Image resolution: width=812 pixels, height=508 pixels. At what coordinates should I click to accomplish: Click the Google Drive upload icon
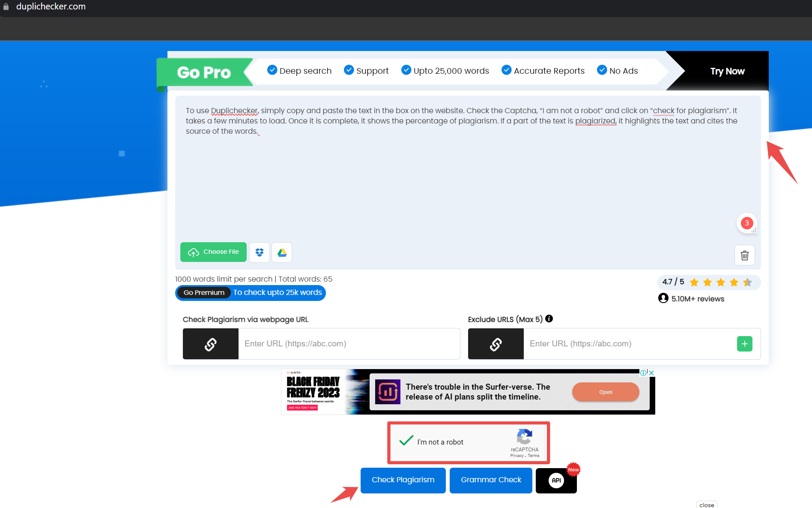(282, 252)
